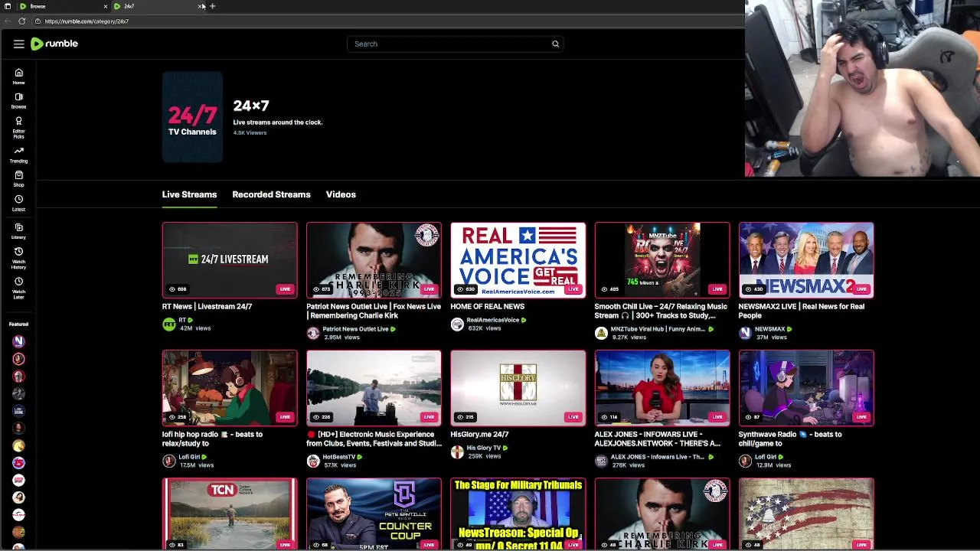Open NEWSMAX2 LIVE stream thumbnail
The image size is (980, 551).
[806, 259]
